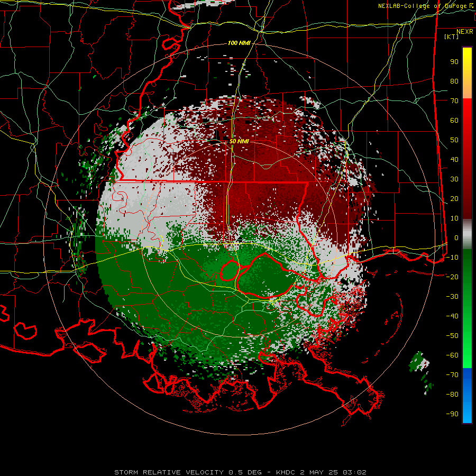Screen dimensions: 476x476
Task: Click the gray zero-velocity segment of the color bar
Action: coord(467,234)
